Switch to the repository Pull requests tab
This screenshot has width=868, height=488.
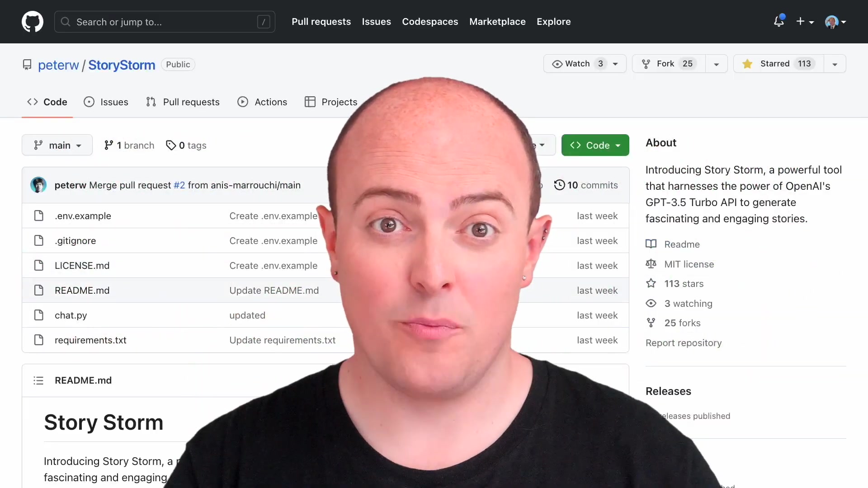coord(183,102)
